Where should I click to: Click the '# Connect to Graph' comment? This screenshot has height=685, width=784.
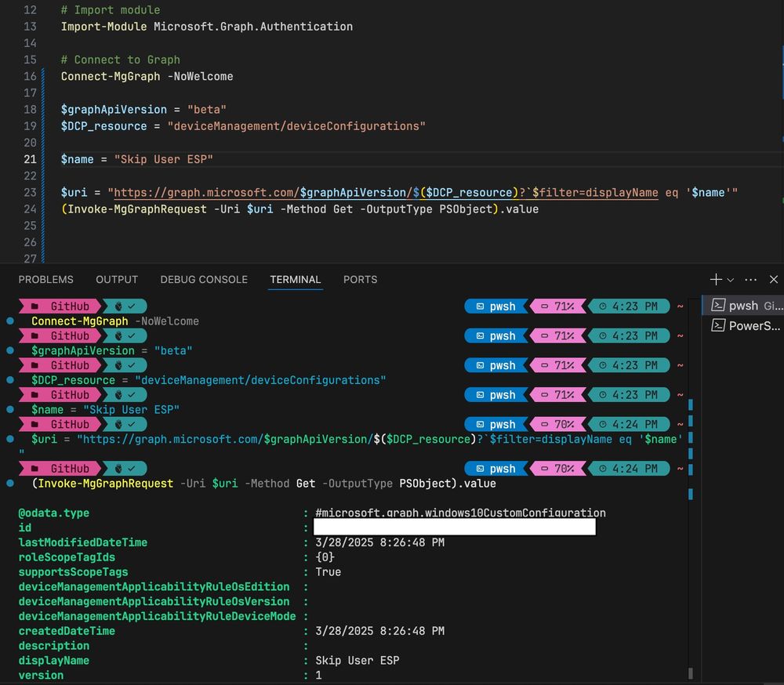click(121, 60)
